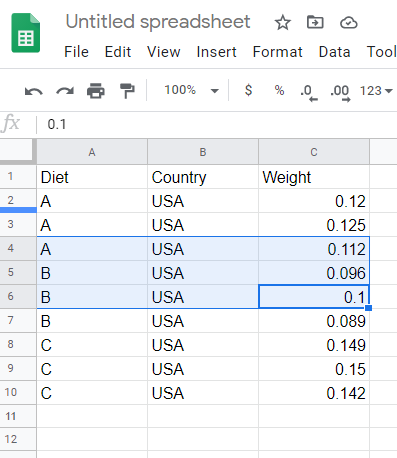Expand the 123 number format dropdown
Screen dimensions: 397x458
click(376, 90)
